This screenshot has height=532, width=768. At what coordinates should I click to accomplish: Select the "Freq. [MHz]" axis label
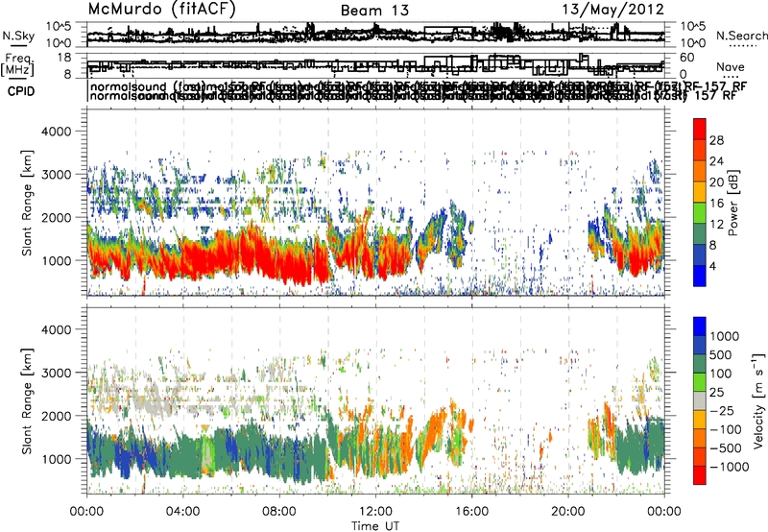17,64
